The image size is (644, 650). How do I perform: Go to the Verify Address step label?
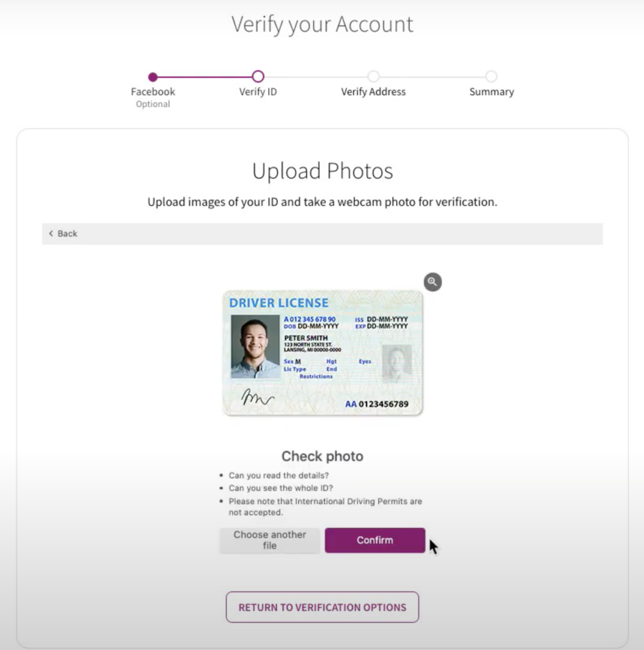373,91
